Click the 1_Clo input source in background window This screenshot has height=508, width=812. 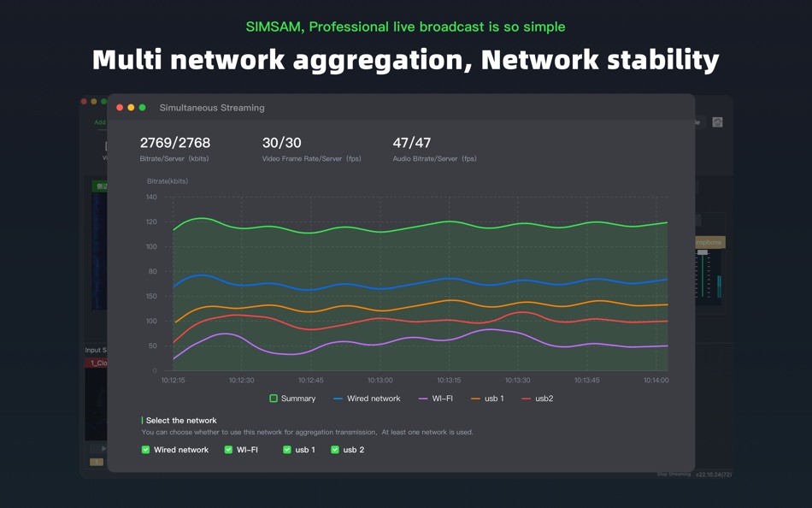pyautogui.click(x=97, y=363)
